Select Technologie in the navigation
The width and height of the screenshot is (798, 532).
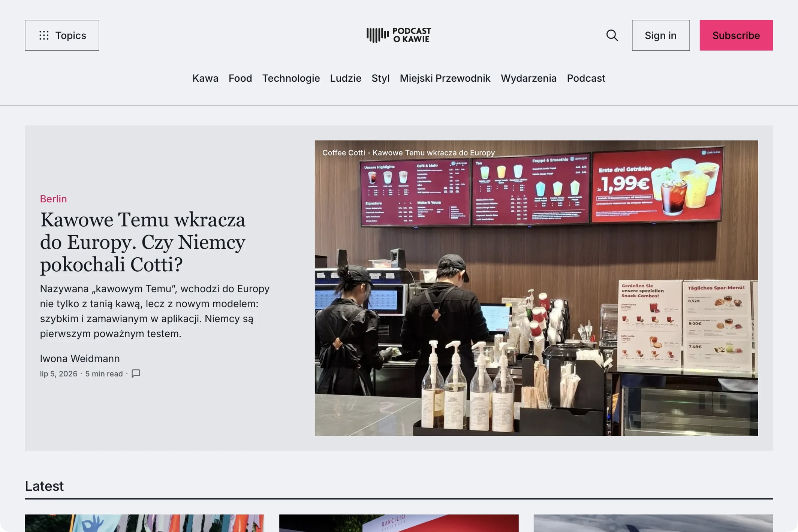coord(291,78)
